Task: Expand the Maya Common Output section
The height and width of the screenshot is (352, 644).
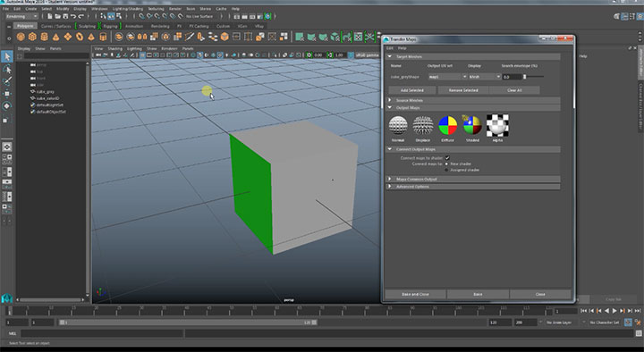Action: pos(390,180)
